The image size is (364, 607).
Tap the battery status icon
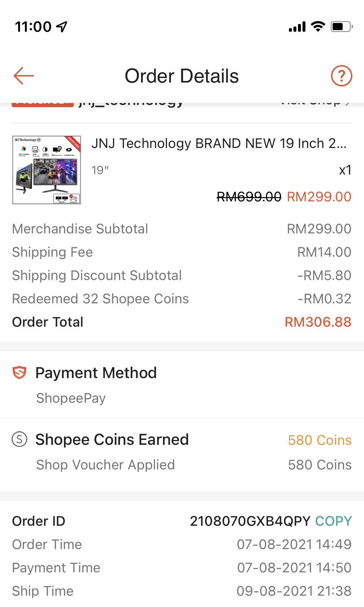[x=341, y=27]
